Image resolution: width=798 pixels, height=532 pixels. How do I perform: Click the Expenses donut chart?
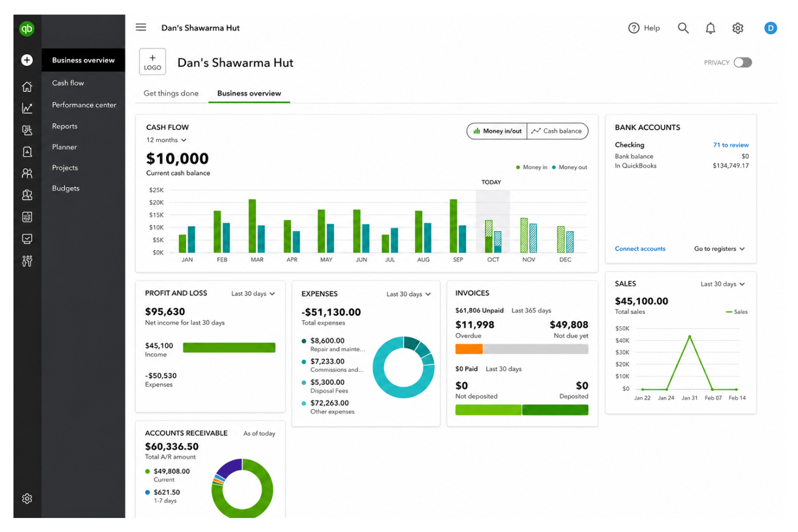tap(403, 367)
